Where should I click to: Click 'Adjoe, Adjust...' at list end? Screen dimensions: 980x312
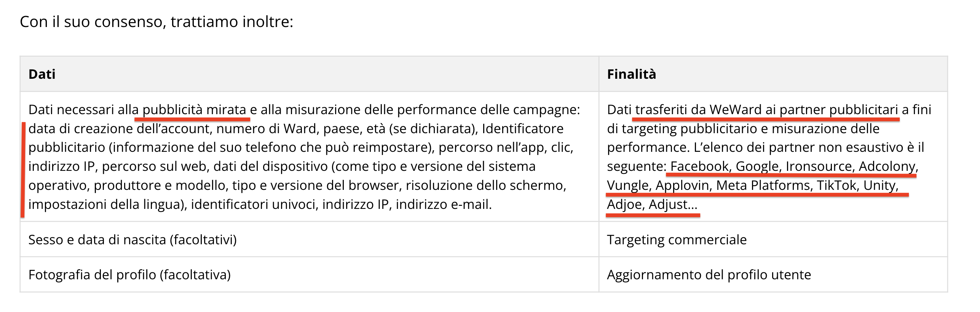[652, 205]
